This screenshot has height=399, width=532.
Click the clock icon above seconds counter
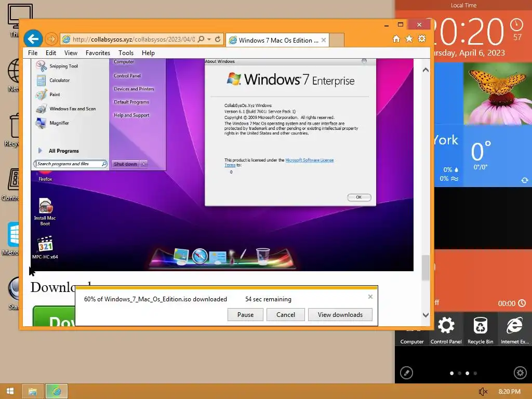(x=517, y=24)
